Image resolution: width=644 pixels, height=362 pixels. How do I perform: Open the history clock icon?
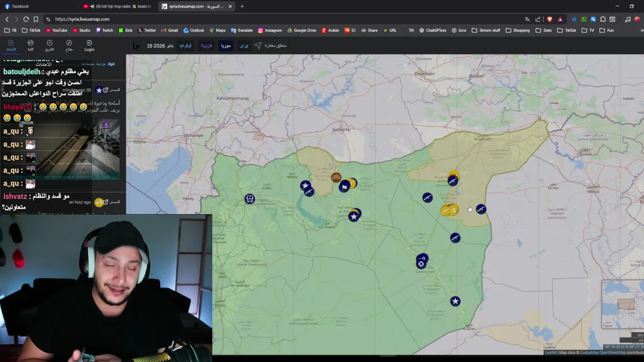click(x=49, y=45)
